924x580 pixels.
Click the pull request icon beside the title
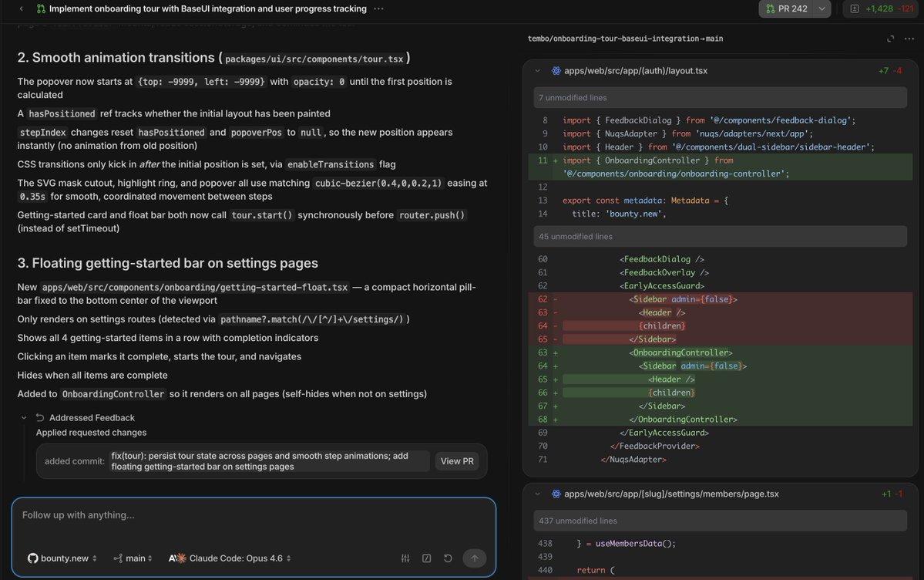pyautogui.click(x=41, y=8)
